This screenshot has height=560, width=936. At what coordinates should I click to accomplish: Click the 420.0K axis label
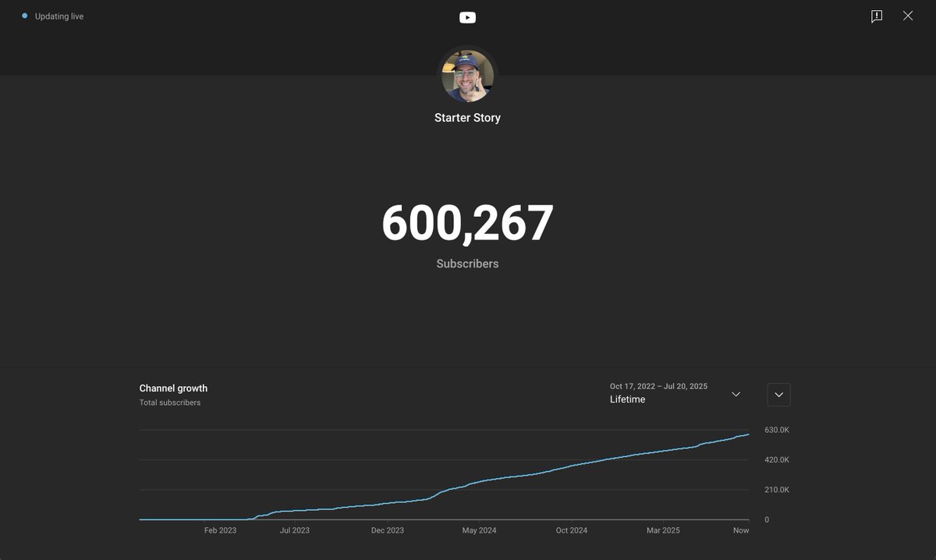coord(777,460)
